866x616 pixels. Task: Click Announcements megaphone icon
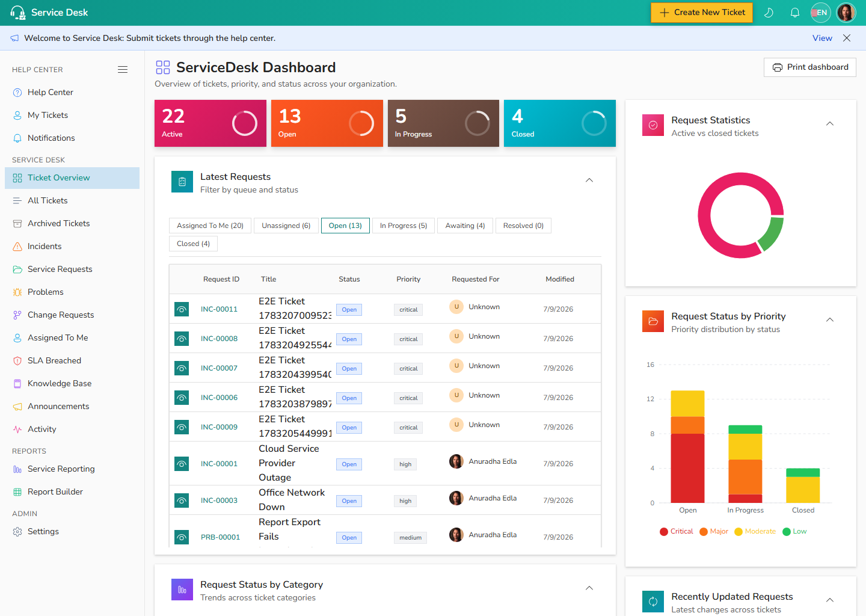(x=17, y=407)
